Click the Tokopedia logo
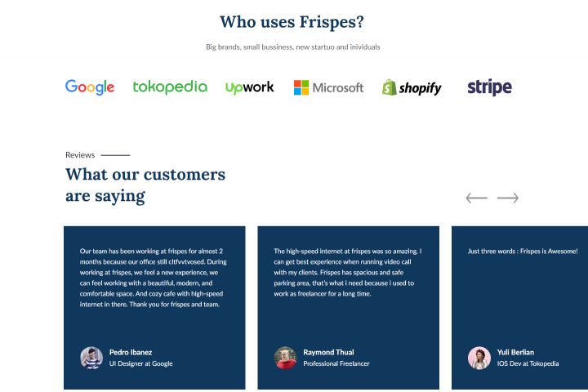Image resolution: width=588 pixels, height=392 pixels. point(170,87)
